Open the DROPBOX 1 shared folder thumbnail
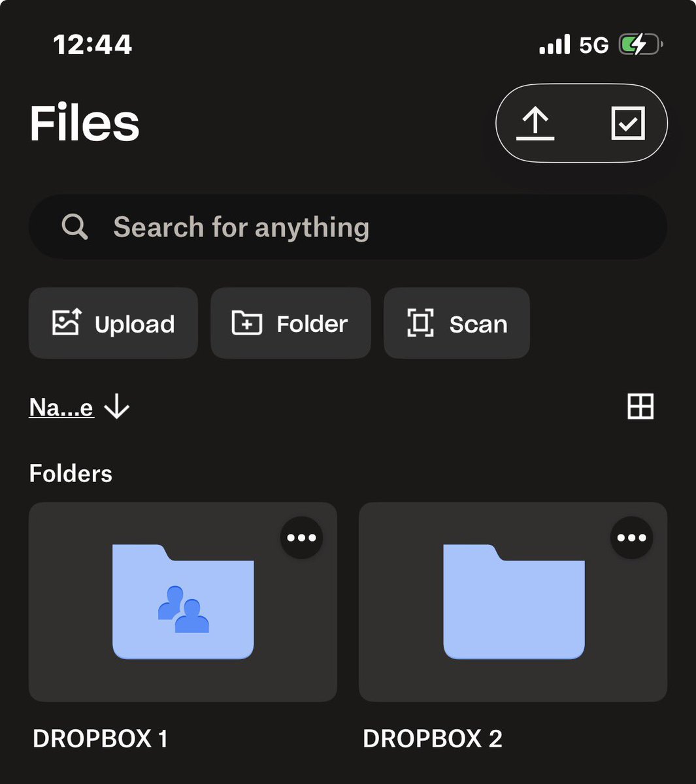Image resolution: width=696 pixels, height=784 pixels. tap(183, 602)
